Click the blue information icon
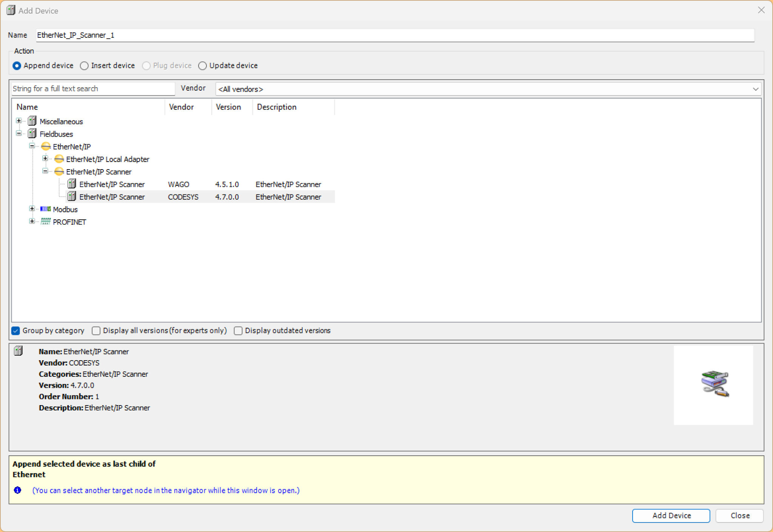 coord(17,490)
